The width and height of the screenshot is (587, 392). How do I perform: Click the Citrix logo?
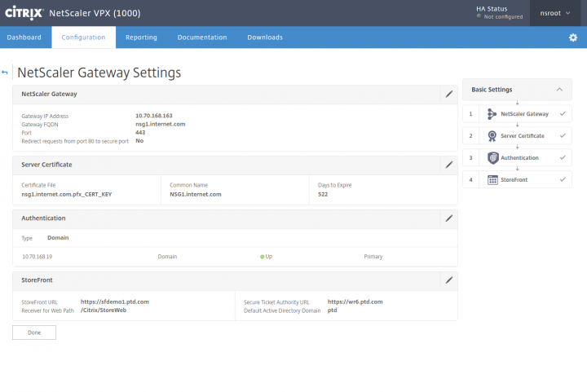(x=24, y=13)
